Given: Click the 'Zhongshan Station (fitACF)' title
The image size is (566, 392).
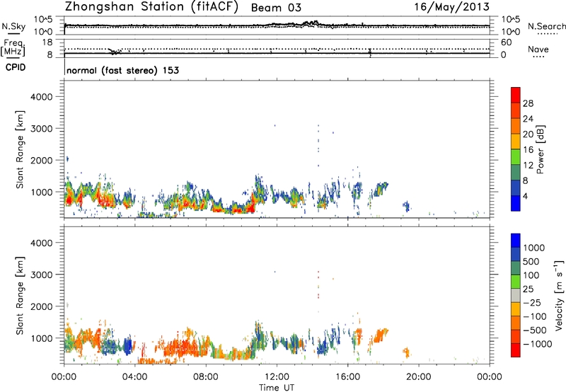Looking at the screenshot, I should point(151,7).
